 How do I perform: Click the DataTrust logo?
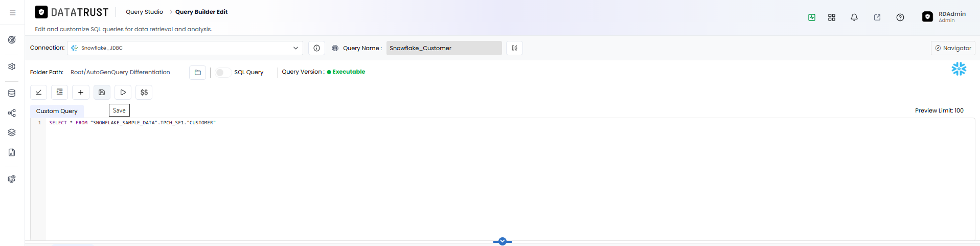72,12
